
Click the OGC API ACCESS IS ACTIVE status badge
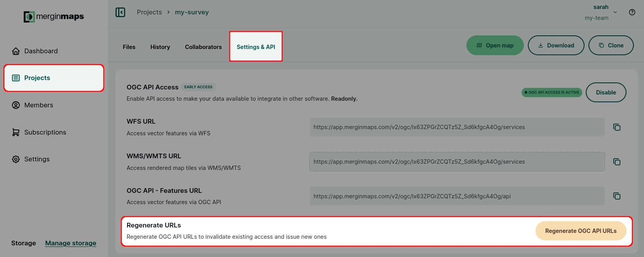click(552, 93)
